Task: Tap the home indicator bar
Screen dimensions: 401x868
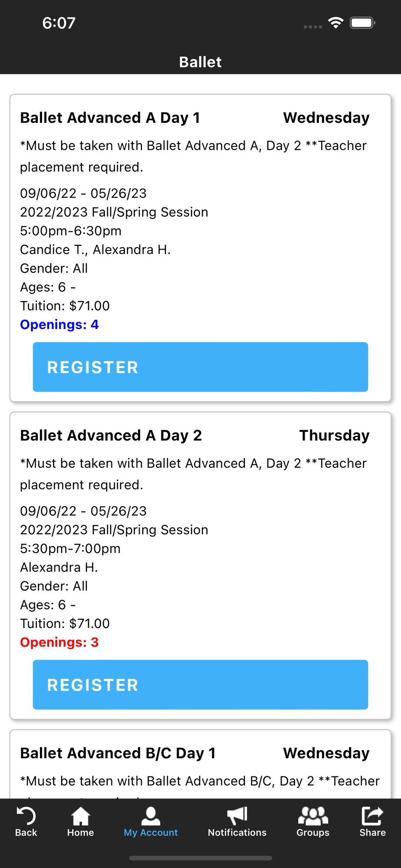Action: pos(200,858)
